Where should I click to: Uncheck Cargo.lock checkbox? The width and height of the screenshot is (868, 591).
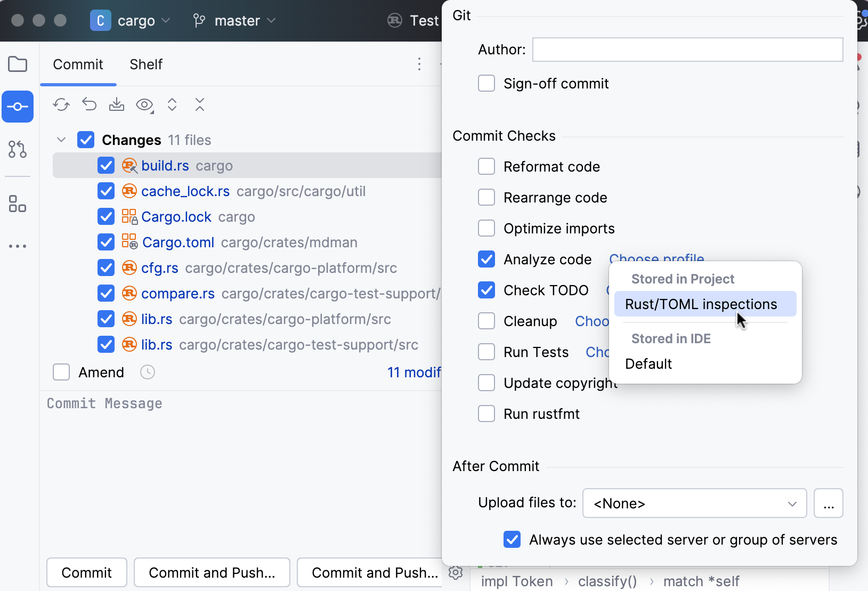point(106,217)
